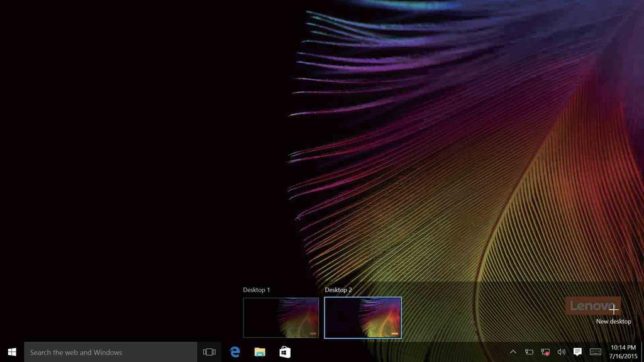Launch Microsoft Edge from the taskbar

point(235,352)
